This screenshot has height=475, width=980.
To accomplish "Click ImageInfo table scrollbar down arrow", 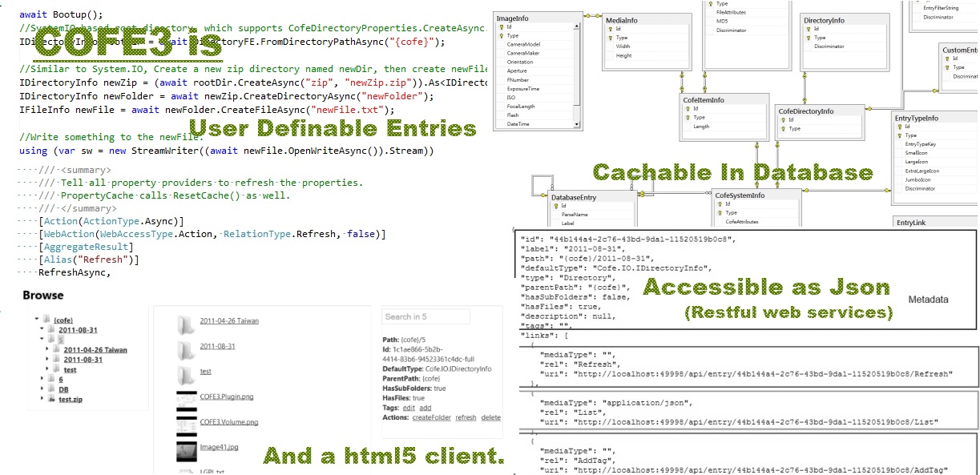I will click(x=577, y=124).
